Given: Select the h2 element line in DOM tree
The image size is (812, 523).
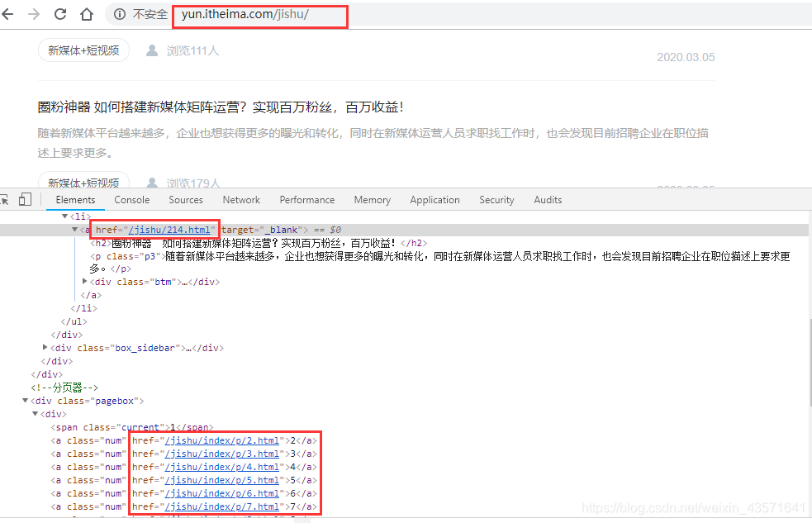Looking at the screenshot, I should coord(259,243).
